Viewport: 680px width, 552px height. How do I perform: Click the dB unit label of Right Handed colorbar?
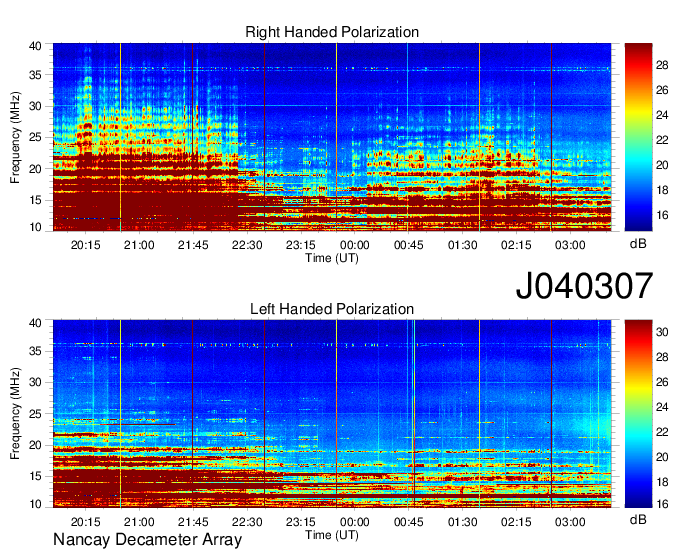638,244
